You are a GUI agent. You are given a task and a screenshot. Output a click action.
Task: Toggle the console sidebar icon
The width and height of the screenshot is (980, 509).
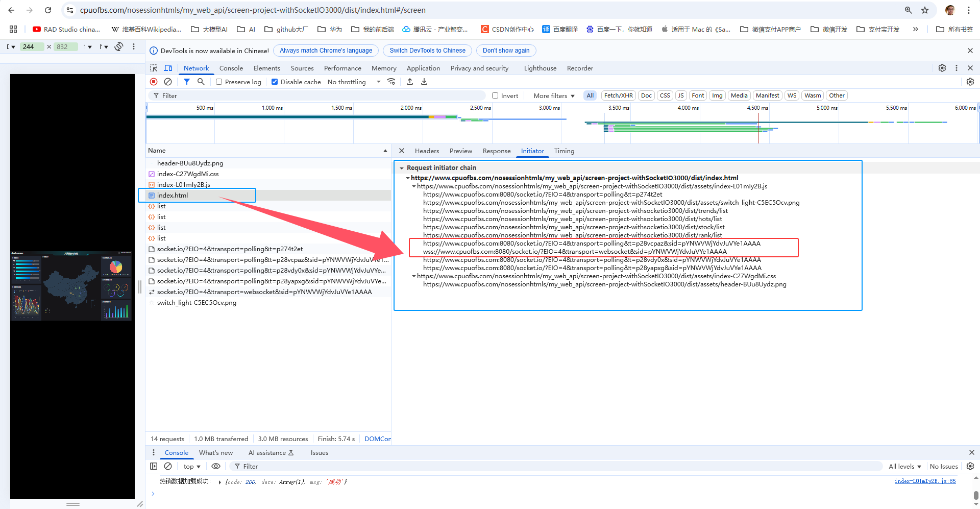(x=154, y=466)
